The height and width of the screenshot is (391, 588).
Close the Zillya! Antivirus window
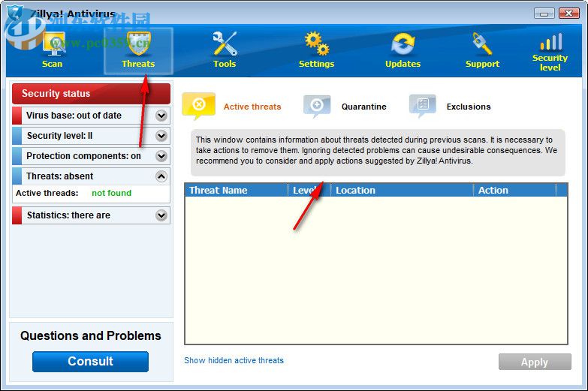[569, 14]
